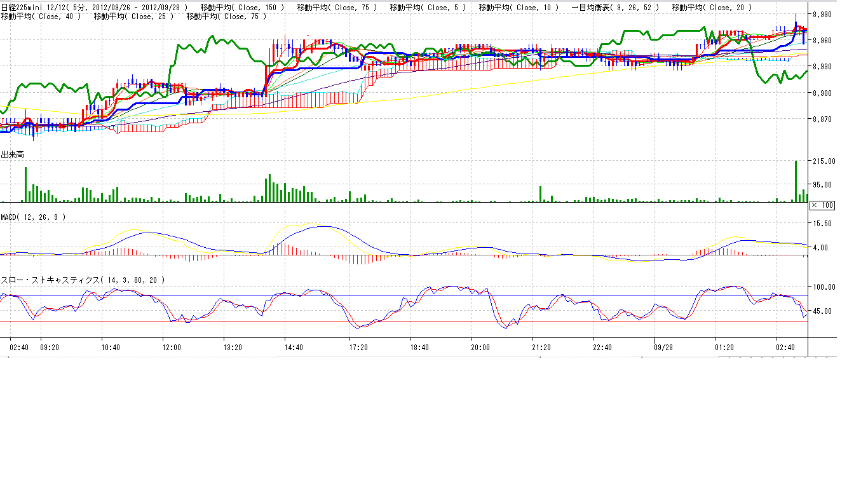This screenshot has height=488, width=868.
Task: Choose the 移動平均( Close, 20 ) legend label
Action: pyautogui.click(x=712, y=8)
